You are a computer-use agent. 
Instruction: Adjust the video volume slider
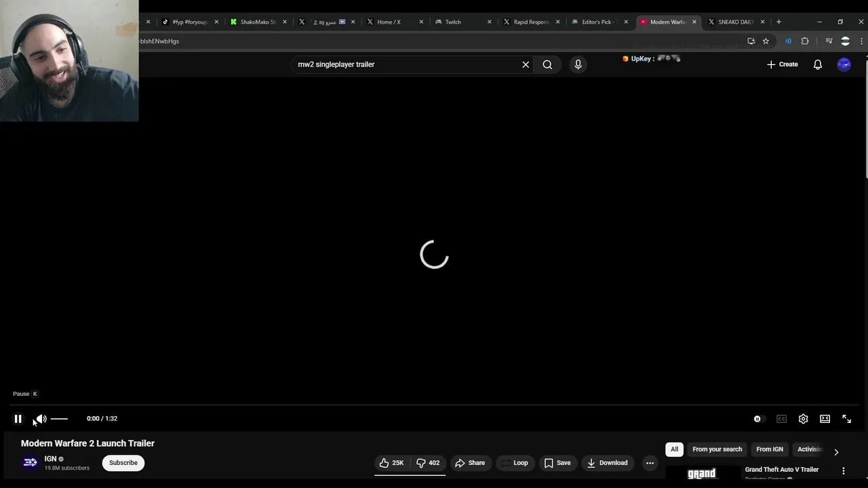[x=60, y=419]
